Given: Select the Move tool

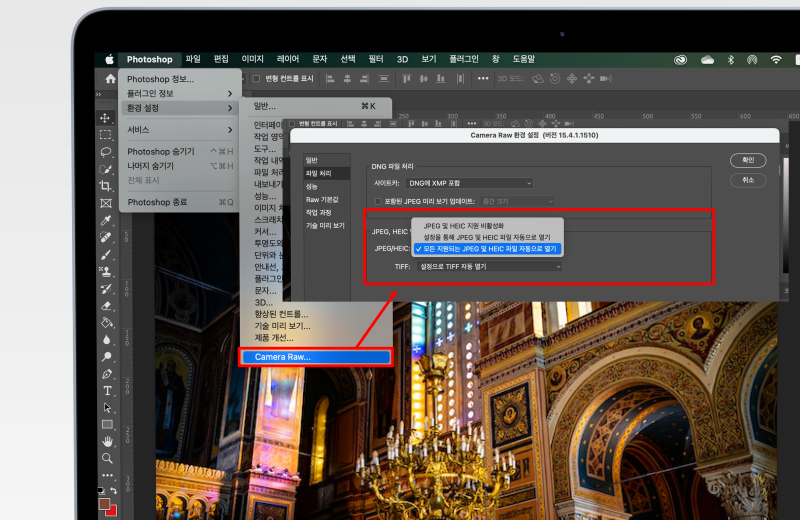Looking at the screenshot, I should coord(106,118).
